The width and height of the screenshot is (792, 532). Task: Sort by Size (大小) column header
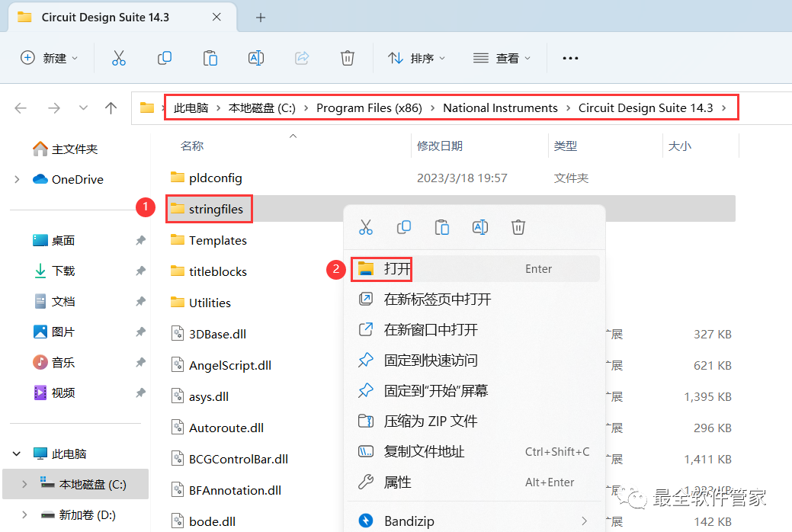[679, 146]
